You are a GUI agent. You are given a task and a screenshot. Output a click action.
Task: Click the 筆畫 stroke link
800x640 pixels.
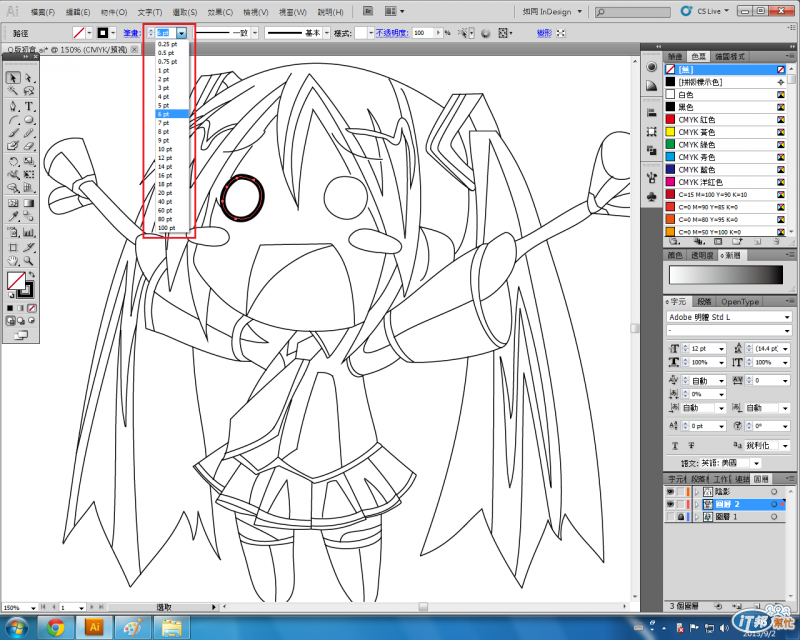pyautogui.click(x=132, y=33)
